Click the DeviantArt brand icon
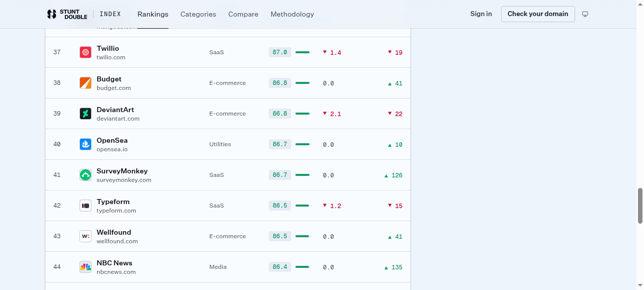Screen dimensions: 644x290 coord(86,114)
